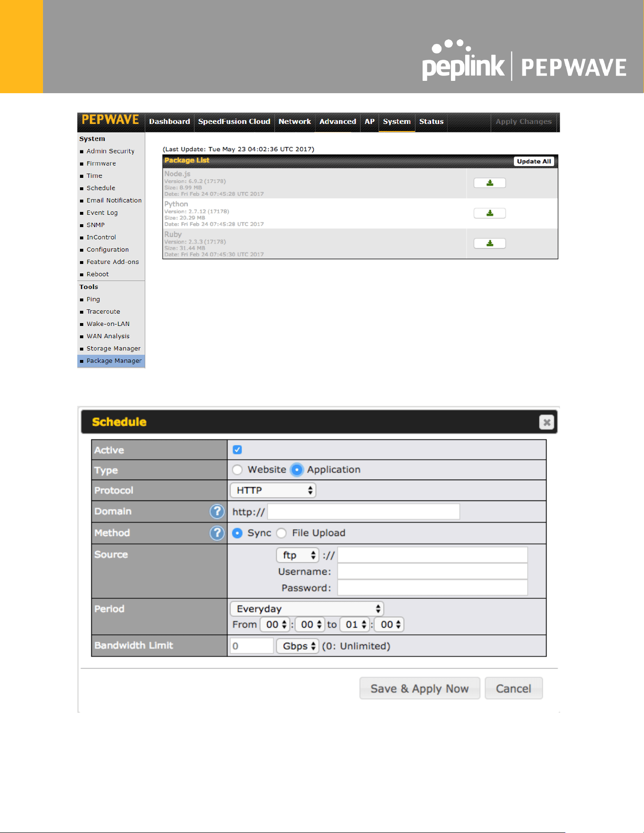Switch to the AP tab

(370, 122)
